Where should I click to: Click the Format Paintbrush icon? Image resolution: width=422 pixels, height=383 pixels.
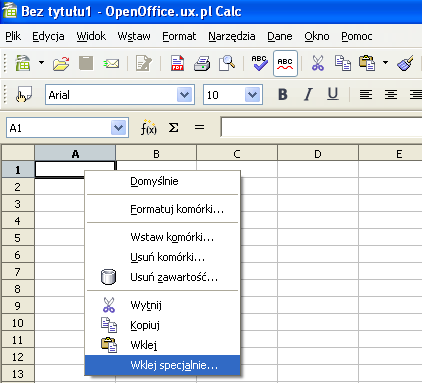(405, 63)
